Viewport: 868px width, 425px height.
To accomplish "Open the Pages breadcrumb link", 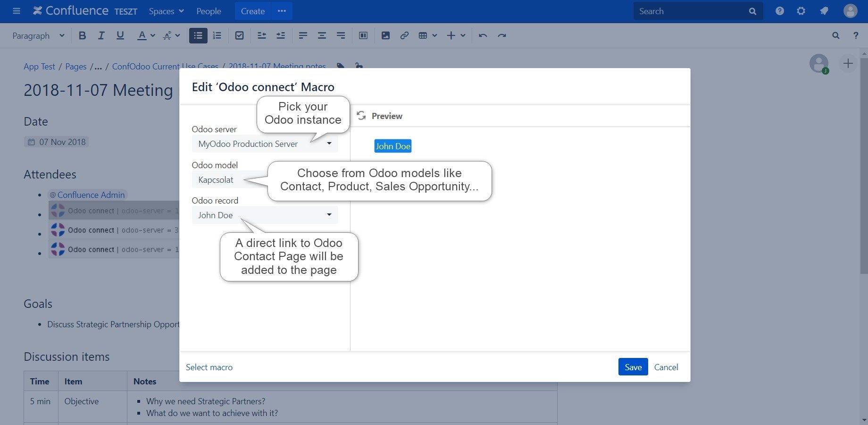I will point(75,67).
